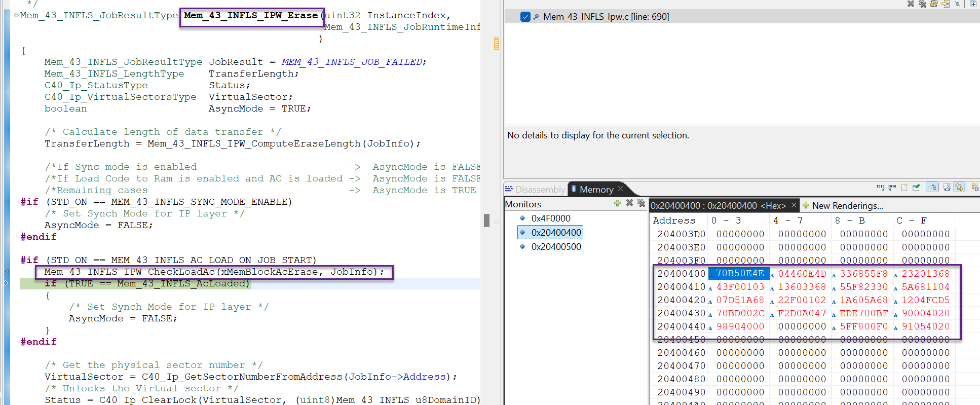The height and width of the screenshot is (405, 980).
Task: Click the rightmost Memory toolbar layout icon
Action: [x=974, y=187]
